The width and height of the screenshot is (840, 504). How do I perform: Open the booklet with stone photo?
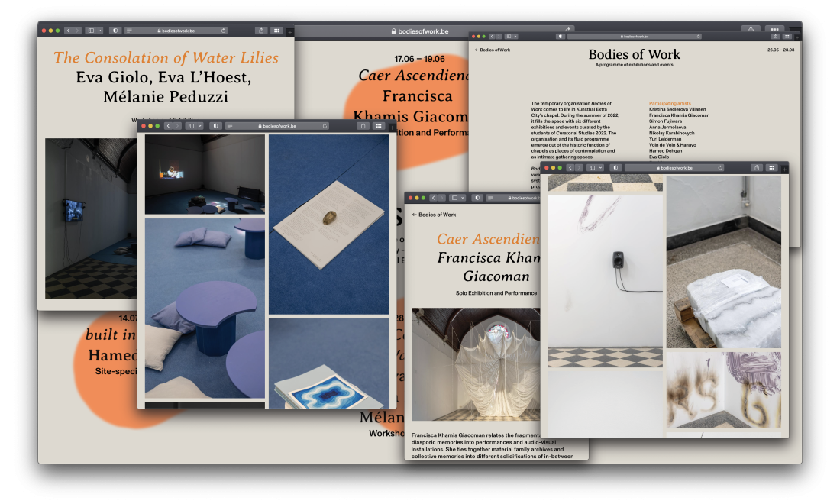[328, 224]
